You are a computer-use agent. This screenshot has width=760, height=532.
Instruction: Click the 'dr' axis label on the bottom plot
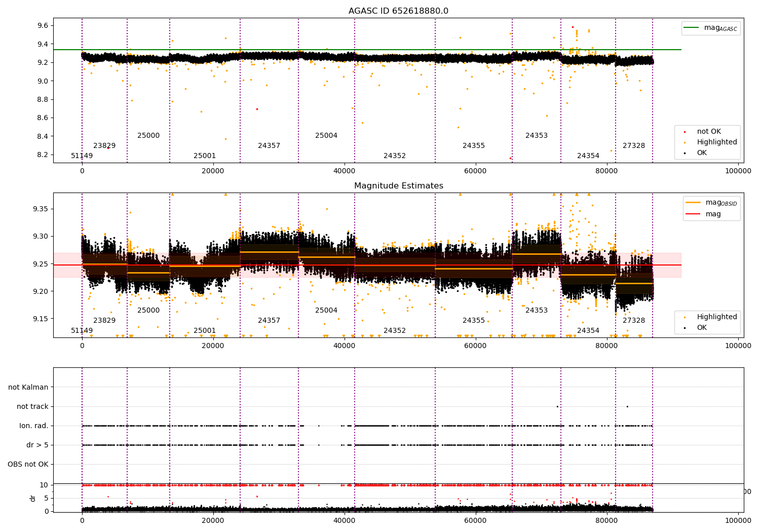pos(33,498)
